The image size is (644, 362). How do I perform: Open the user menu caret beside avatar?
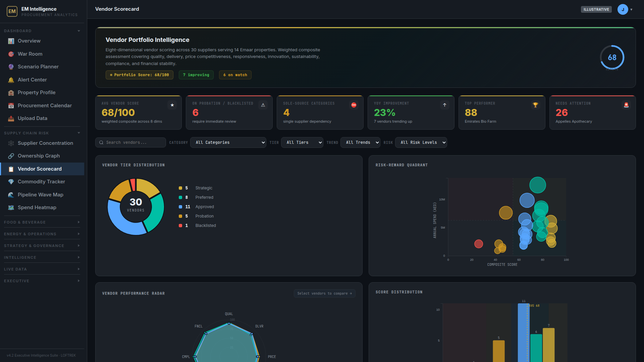[x=631, y=9]
